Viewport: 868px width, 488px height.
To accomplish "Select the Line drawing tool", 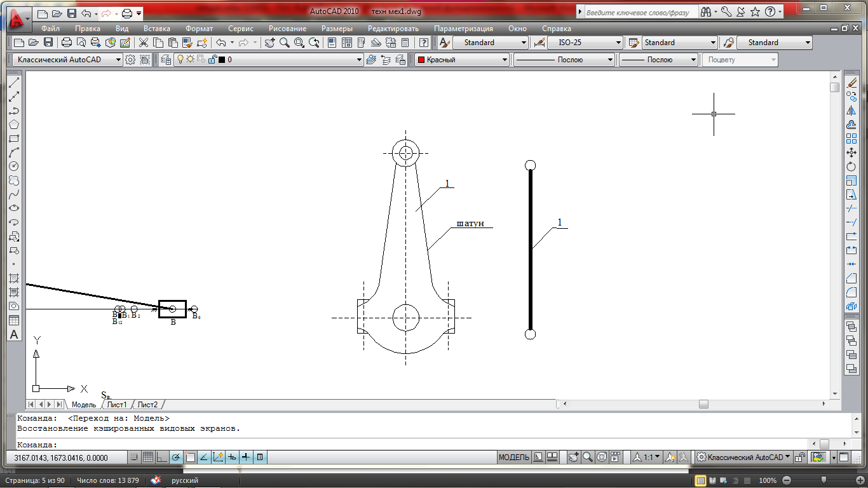I will [x=13, y=83].
